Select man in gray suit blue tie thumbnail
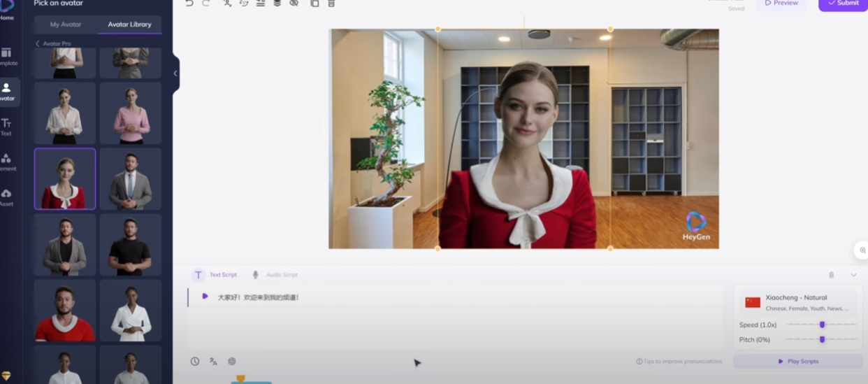 [x=131, y=178]
